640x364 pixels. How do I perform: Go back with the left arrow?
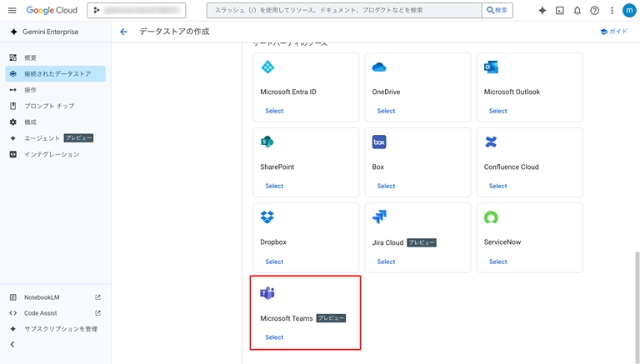pyautogui.click(x=123, y=32)
